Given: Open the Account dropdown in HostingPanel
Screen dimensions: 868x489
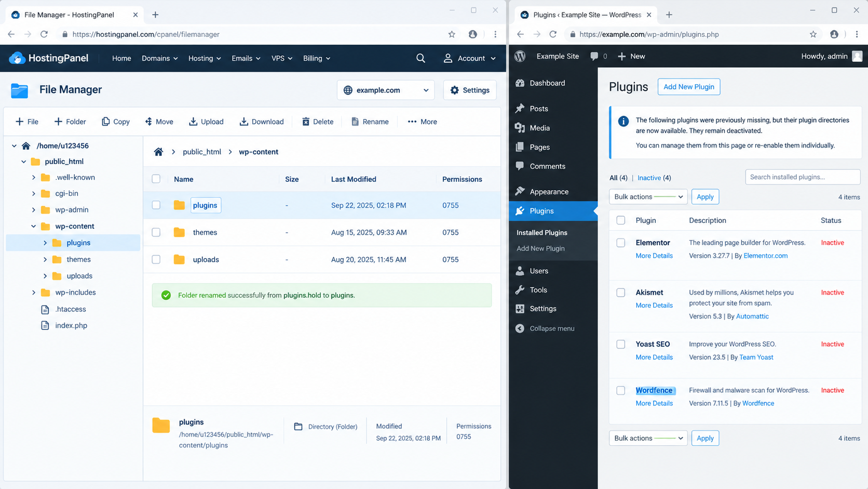Looking at the screenshot, I should pos(469,58).
